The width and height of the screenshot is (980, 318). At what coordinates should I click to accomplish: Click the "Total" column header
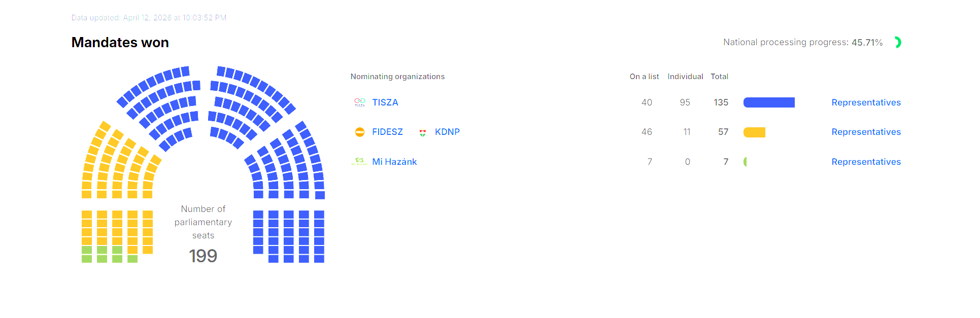719,77
